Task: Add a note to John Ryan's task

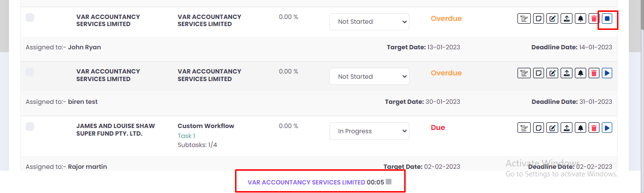Action: pyautogui.click(x=538, y=19)
